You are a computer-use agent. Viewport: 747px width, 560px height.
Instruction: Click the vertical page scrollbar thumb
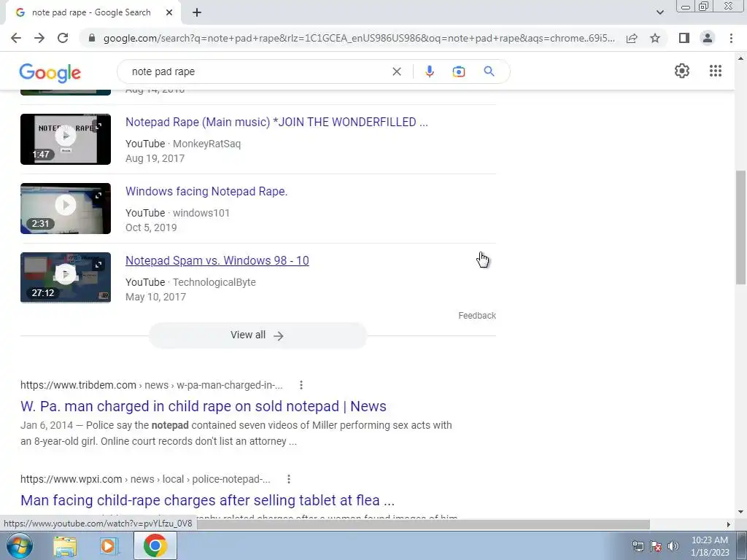[740, 227]
